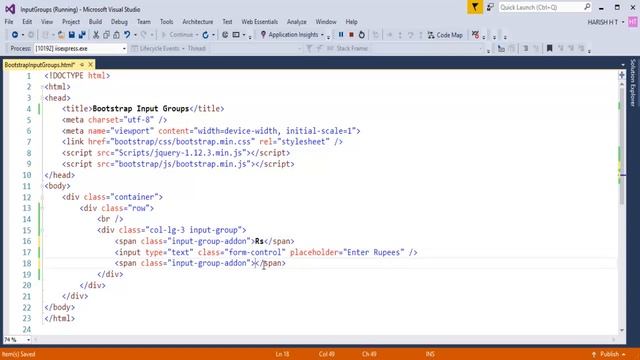Open the 74 % zoom level dropdown
This screenshot has height=360, width=640.
tap(28, 340)
